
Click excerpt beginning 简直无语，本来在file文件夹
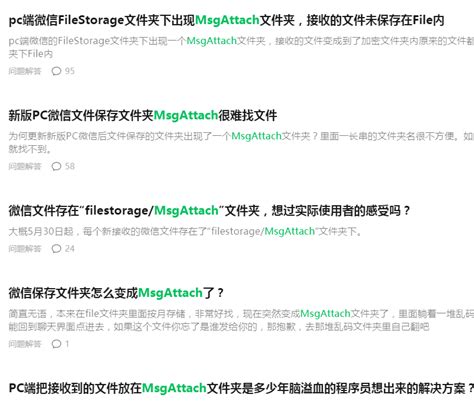click(241, 320)
